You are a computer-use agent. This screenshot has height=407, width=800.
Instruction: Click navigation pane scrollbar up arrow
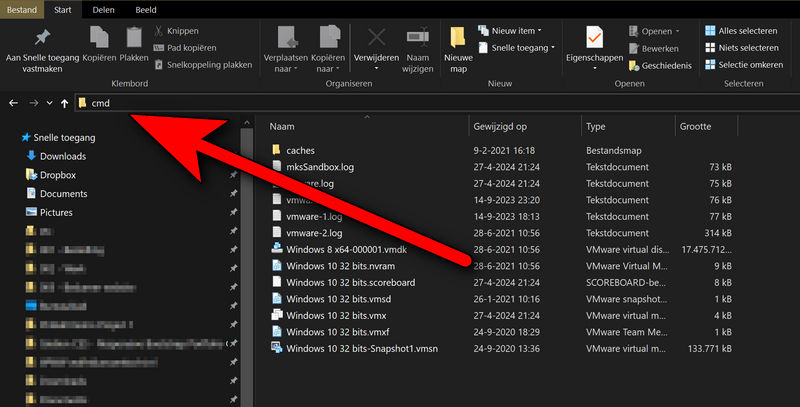click(x=247, y=122)
